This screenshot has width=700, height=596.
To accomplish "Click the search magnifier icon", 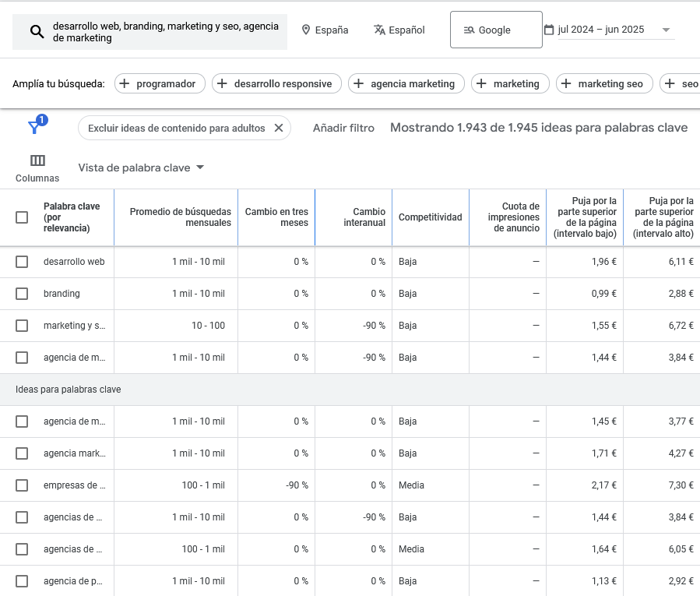I will (37, 32).
